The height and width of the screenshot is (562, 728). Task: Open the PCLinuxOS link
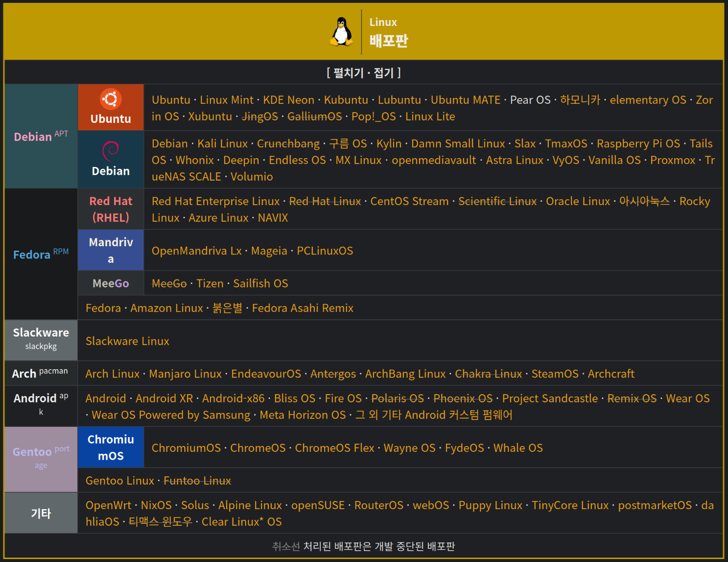click(x=325, y=251)
